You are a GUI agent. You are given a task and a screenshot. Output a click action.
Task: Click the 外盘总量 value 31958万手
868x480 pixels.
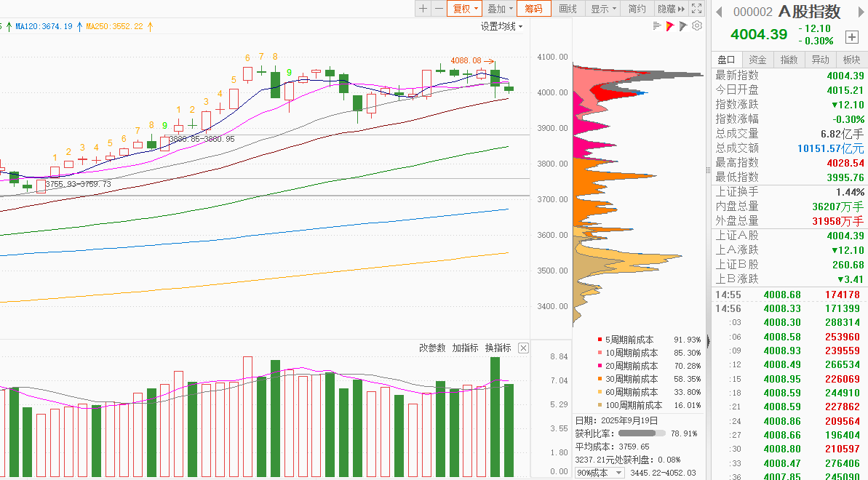tap(837, 221)
